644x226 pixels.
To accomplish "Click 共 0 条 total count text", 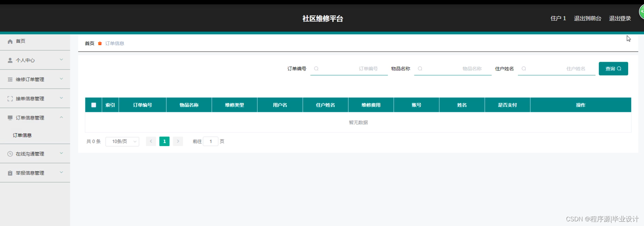I will click(x=93, y=141).
